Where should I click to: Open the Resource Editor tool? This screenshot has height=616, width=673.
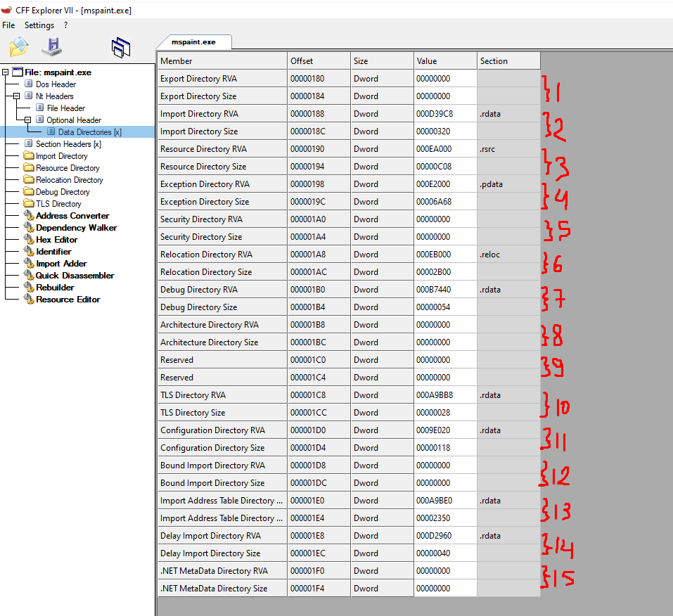pyautogui.click(x=68, y=300)
